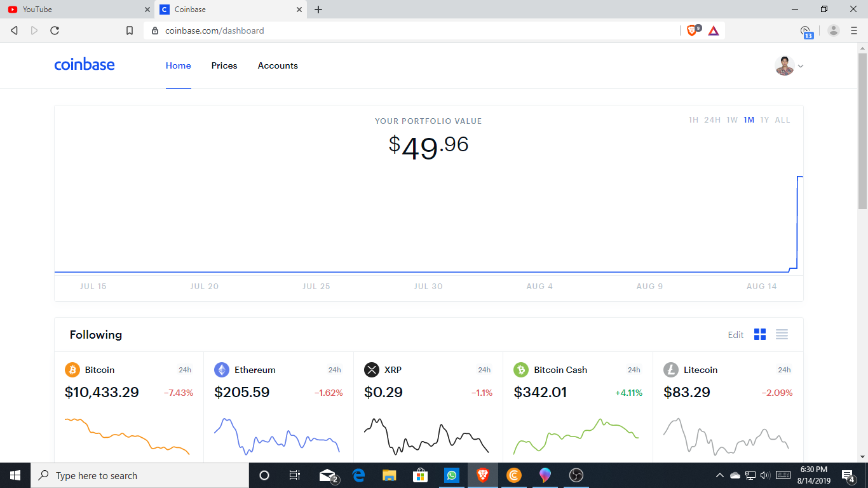Open Microsoft Store from taskbar

[421, 475]
